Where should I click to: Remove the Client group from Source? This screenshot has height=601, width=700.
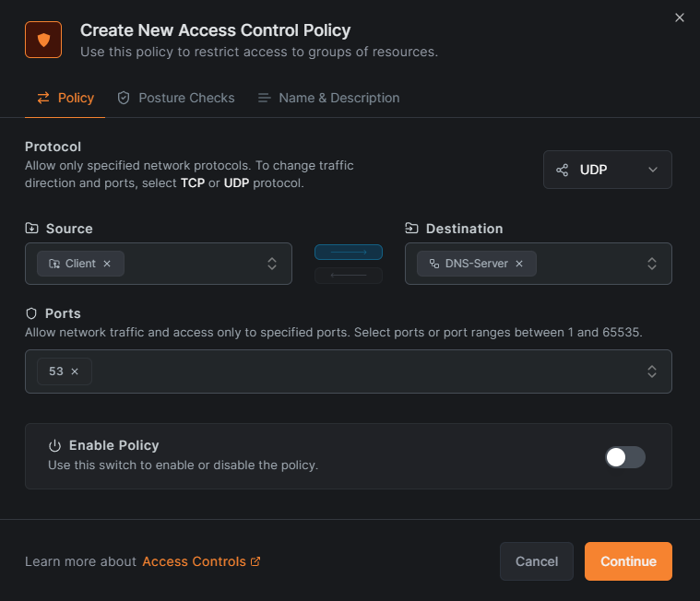click(x=107, y=264)
